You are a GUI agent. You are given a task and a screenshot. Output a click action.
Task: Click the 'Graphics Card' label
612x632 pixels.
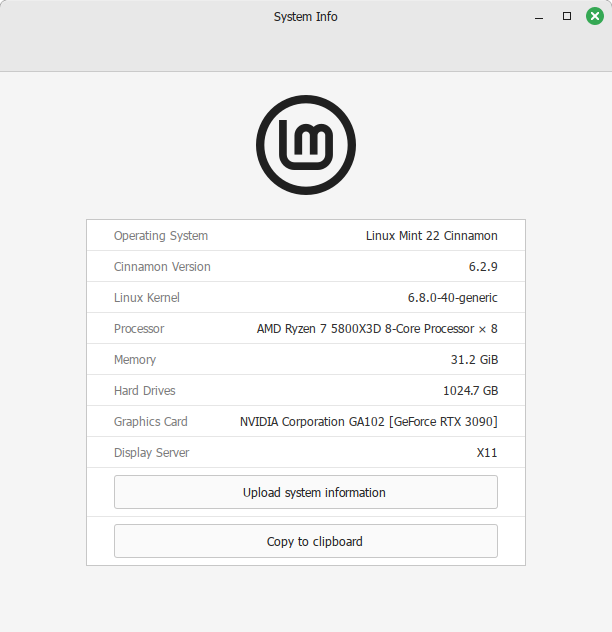151,422
